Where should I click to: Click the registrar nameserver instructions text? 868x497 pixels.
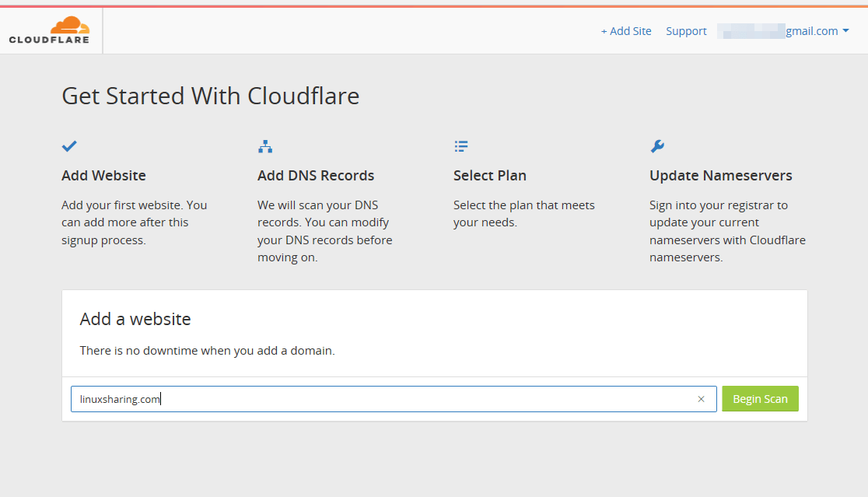point(727,231)
